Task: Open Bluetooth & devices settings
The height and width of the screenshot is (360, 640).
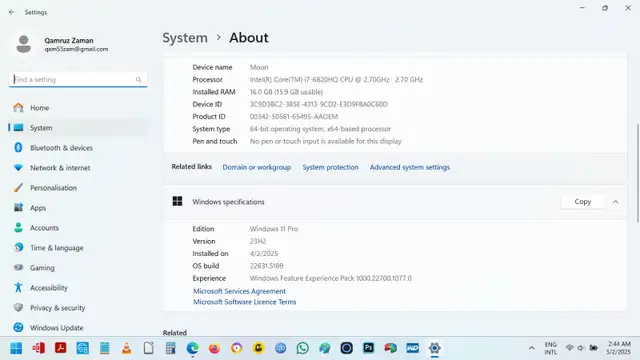Action: coord(78,148)
